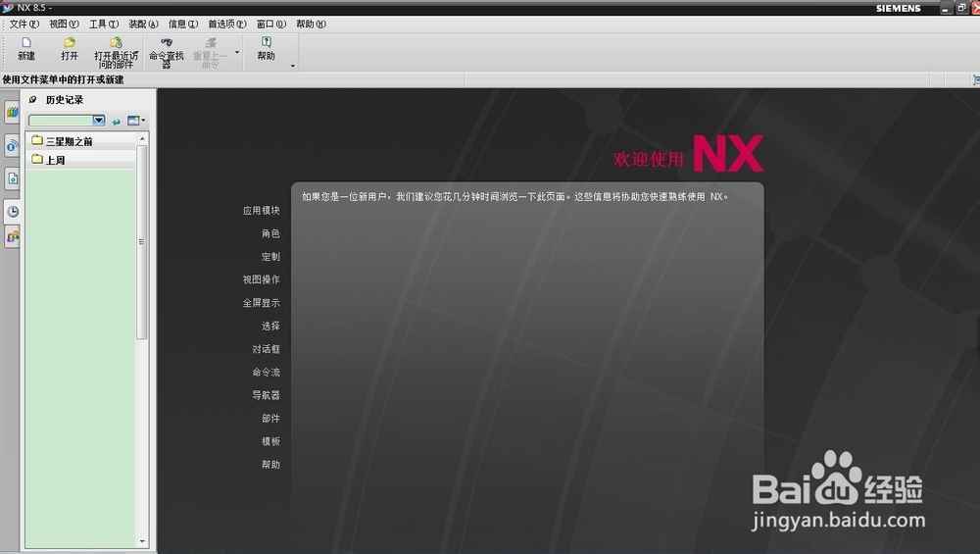Open dropdown arrow next to 重复上一命令

[x=237, y=52]
